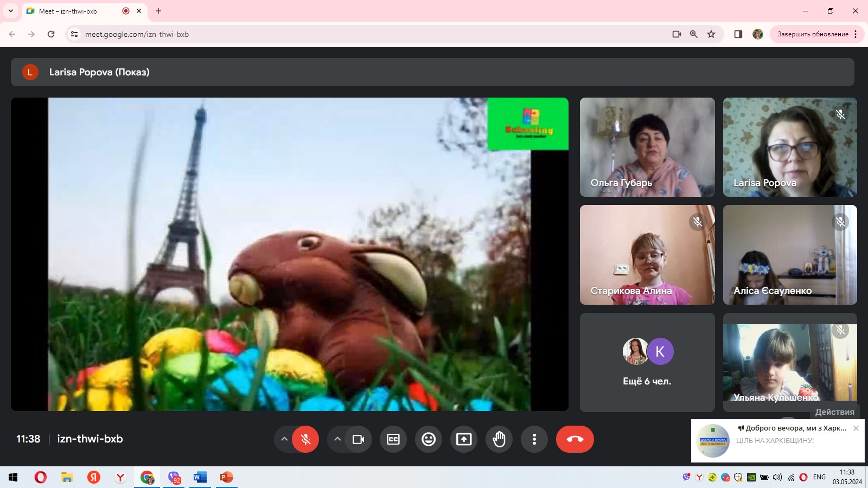The height and width of the screenshot is (488, 868).
Task: Click the browser zoom magnifier icon
Action: [694, 34]
